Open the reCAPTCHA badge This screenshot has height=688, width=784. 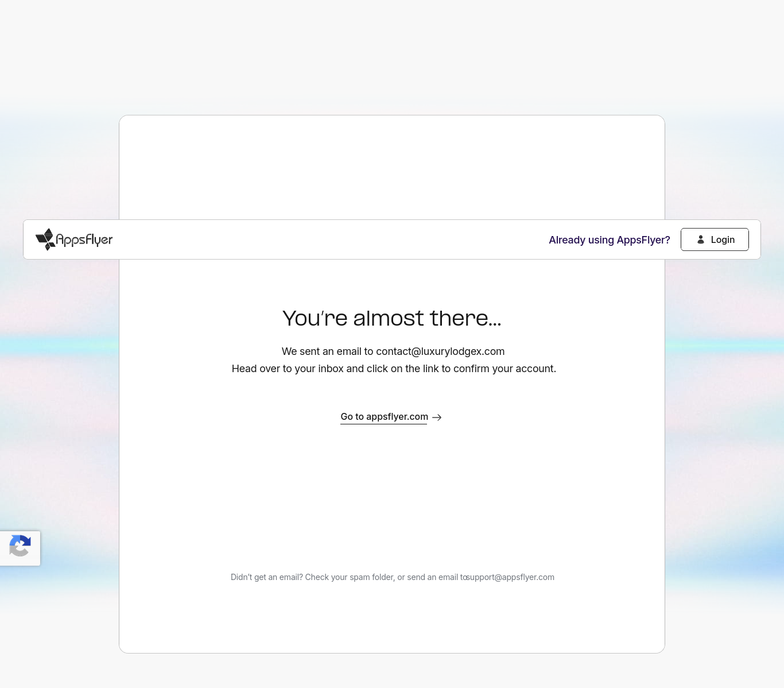coord(20,548)
